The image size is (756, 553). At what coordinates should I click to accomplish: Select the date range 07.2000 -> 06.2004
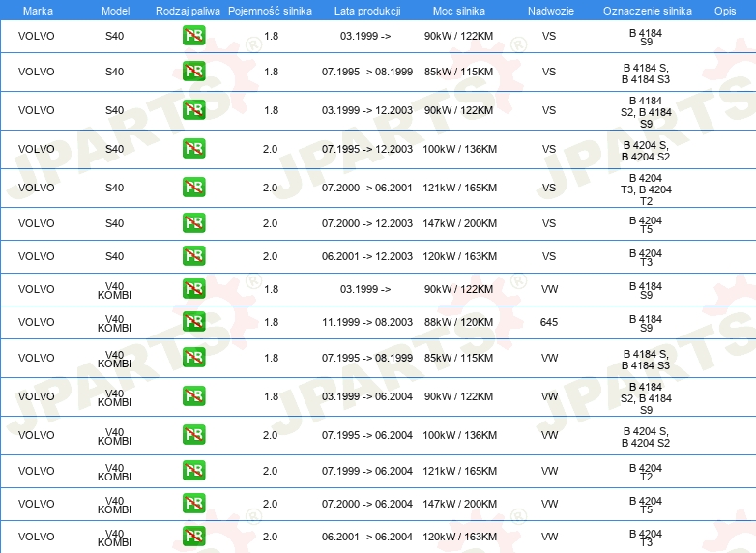[x=367, y=504]
